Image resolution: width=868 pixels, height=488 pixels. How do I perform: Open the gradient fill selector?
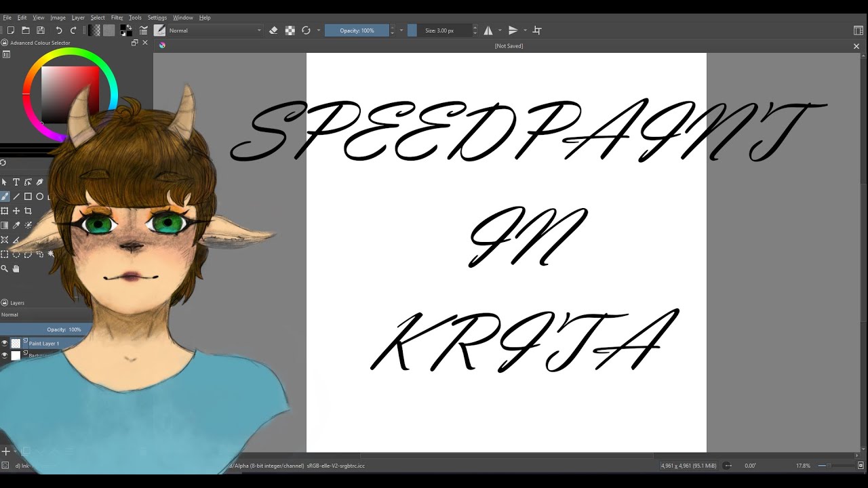pos(94,30)
